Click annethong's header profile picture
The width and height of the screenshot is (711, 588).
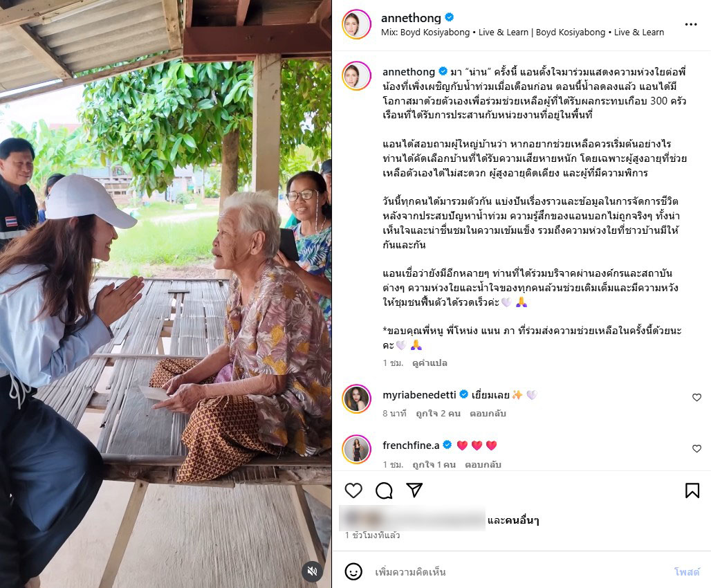tap(357, 24)
